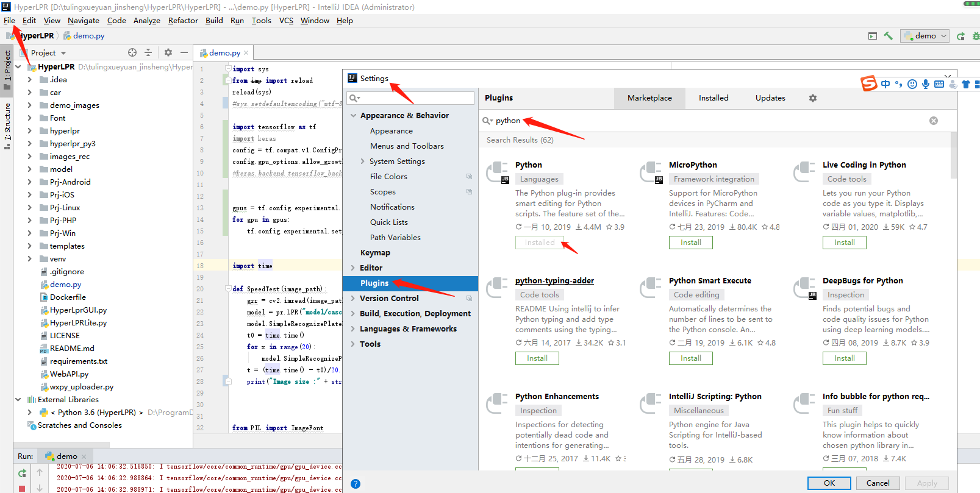Open python-typing-adder plugin link
The image size is (980, 493).
(554, 281)
